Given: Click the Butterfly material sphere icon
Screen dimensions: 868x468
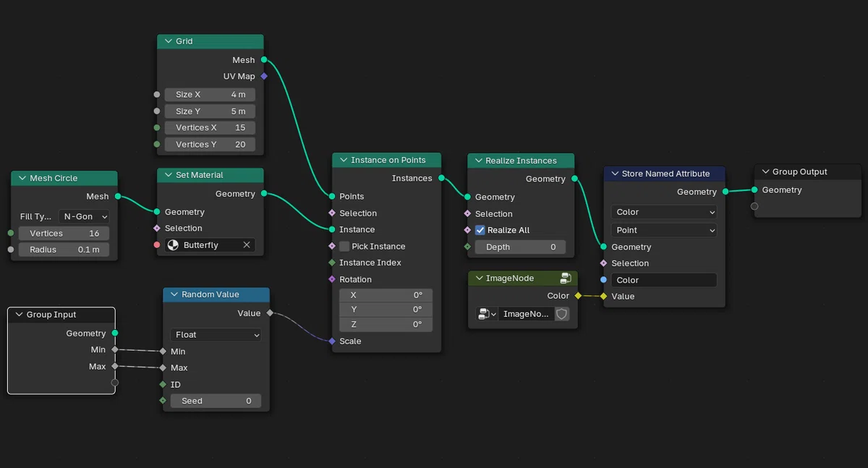Looking at the screenshot, I should click(173, 245).
